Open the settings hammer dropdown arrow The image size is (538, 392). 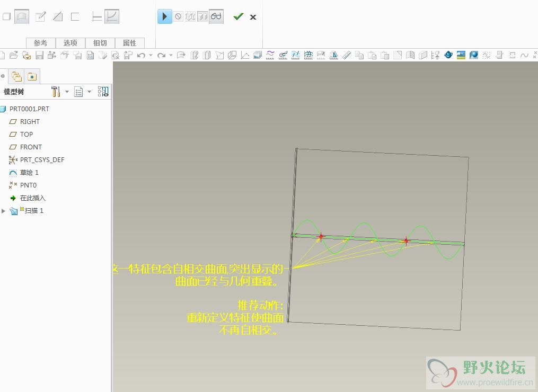tap(67, 92)
